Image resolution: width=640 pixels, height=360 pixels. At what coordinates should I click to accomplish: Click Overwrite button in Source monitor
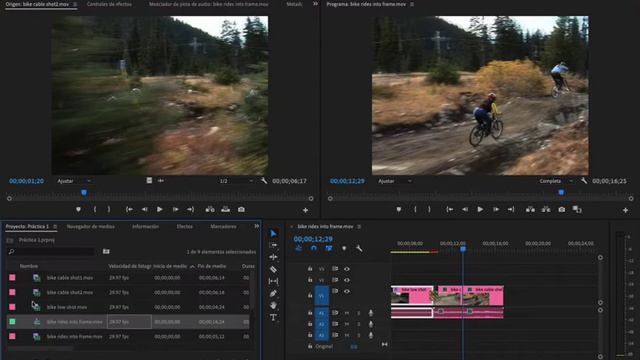[x=225, y=209]
